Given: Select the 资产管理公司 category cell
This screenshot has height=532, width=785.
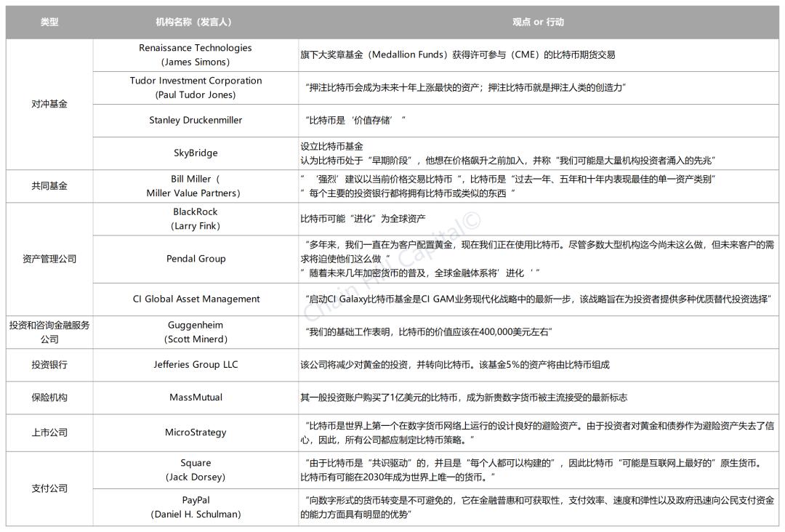Looking at the screenshot, I should click(x=49, y=259).
